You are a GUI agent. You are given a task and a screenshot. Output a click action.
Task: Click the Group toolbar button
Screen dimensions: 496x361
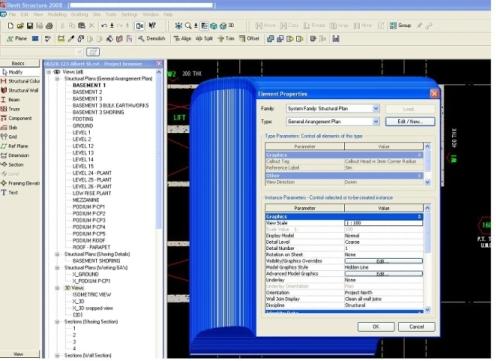pyautogui.click(x=400, y=25)
